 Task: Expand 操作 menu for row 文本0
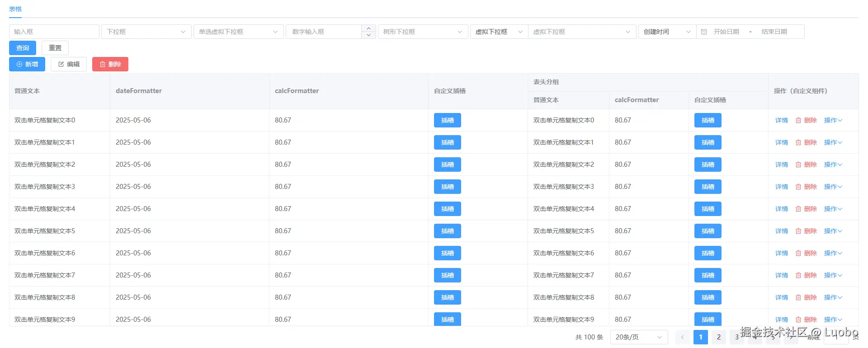[x=833, y=120]
